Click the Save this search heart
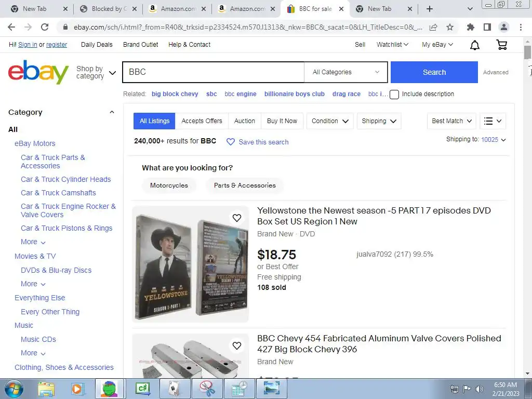 (x=230, y=142)
